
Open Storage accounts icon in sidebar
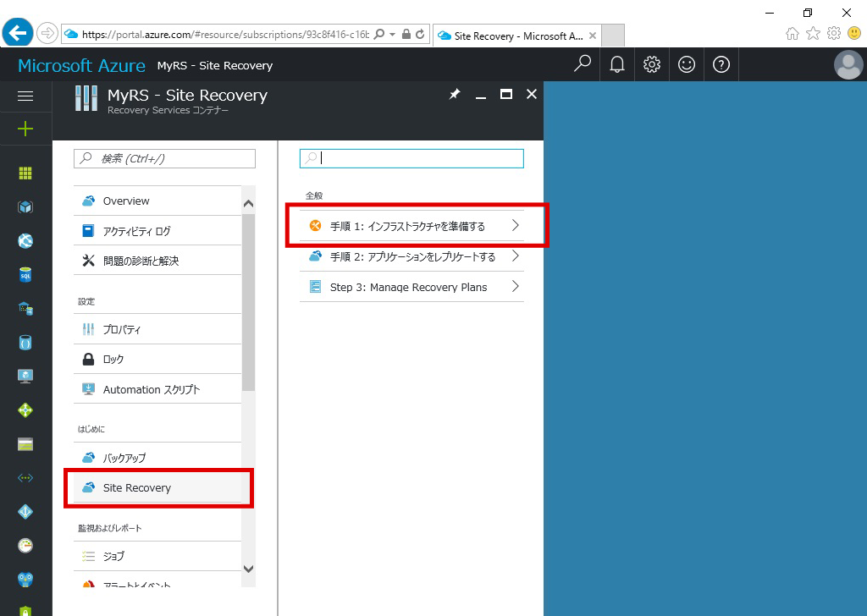(25, 444)
